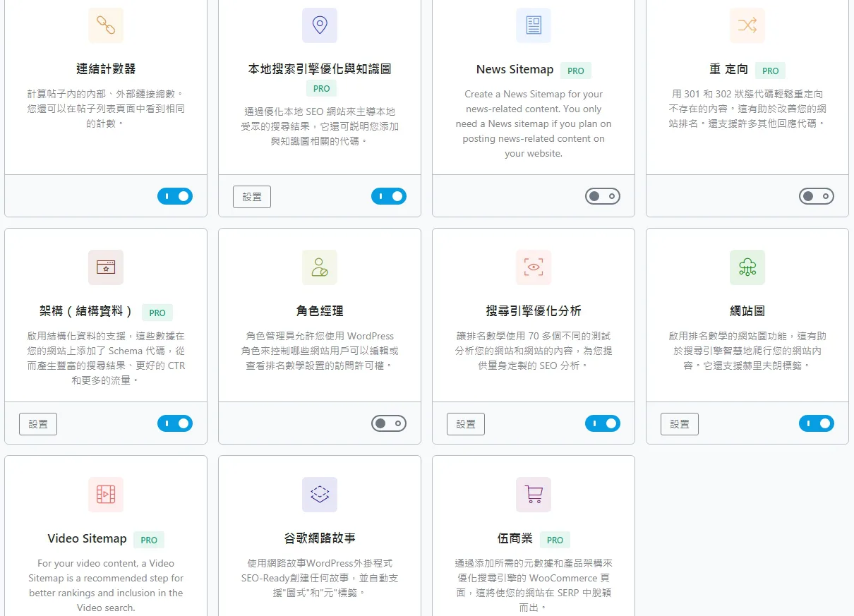Click the SEO Analysis eye scan icon
Screen dimensions: 854x616
[534, 267]
